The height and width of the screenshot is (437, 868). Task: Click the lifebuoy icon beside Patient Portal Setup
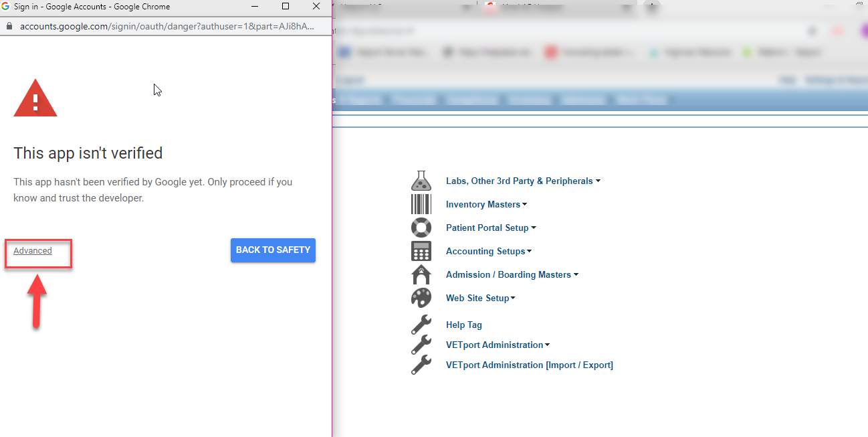click(x=421, y=228)
